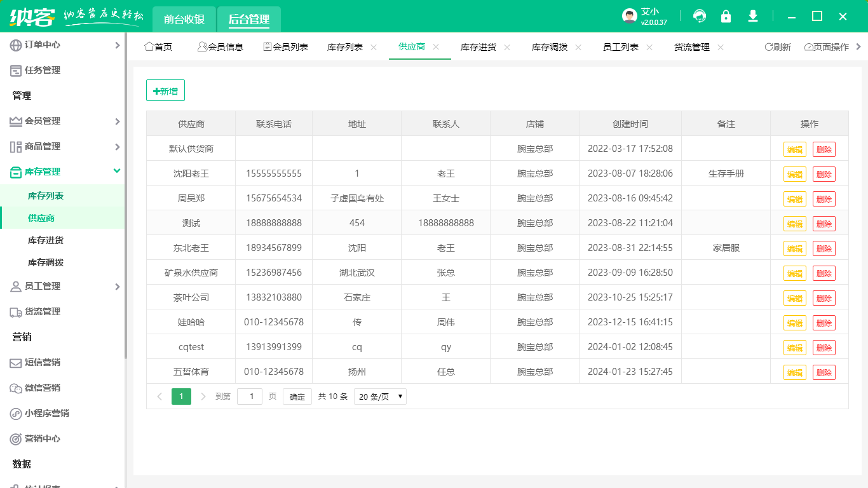Edit the 娃哈哈 supplier entry
This screenshot has height=488, width=868.
pos(794,323)
